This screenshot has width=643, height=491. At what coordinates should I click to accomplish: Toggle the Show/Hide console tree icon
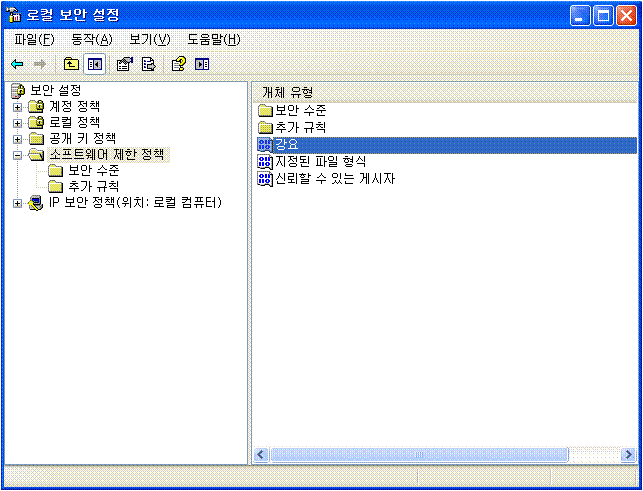point(95,64)
